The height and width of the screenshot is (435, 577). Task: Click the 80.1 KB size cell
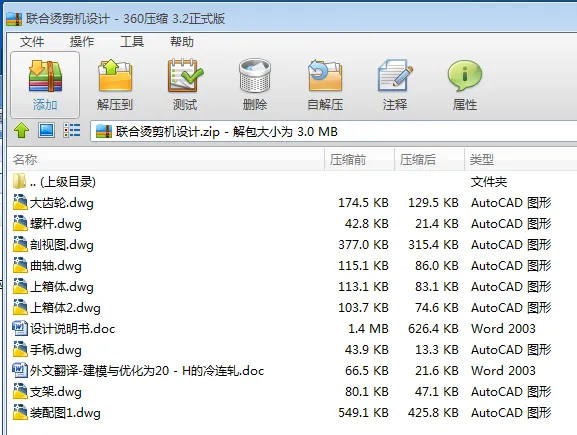pos(367,392)
